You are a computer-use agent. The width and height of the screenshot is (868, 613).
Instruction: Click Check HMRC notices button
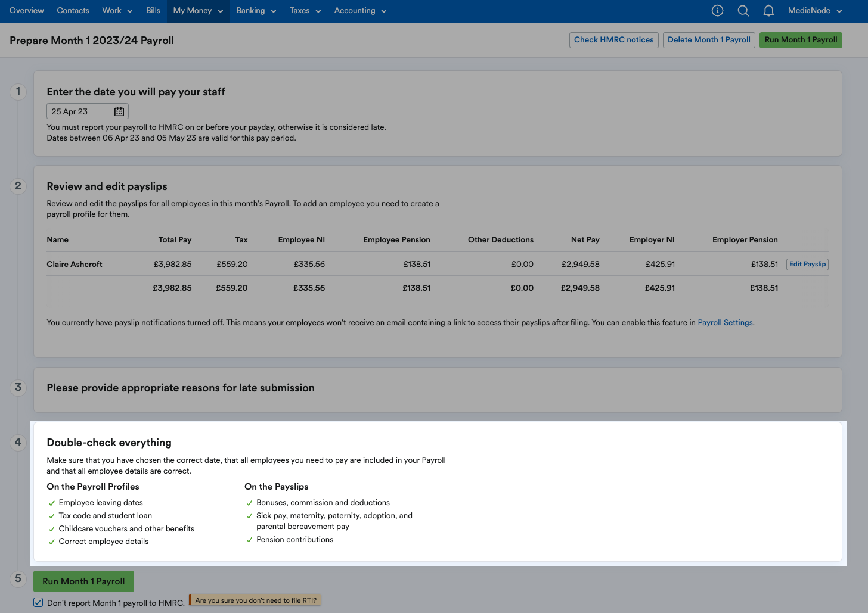[x=614, y=40]
